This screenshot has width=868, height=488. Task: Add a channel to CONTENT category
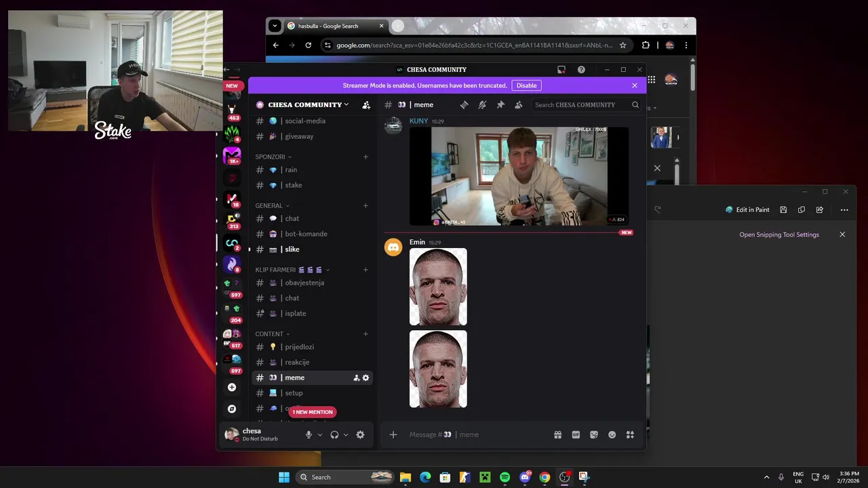[x=366, y=333]
